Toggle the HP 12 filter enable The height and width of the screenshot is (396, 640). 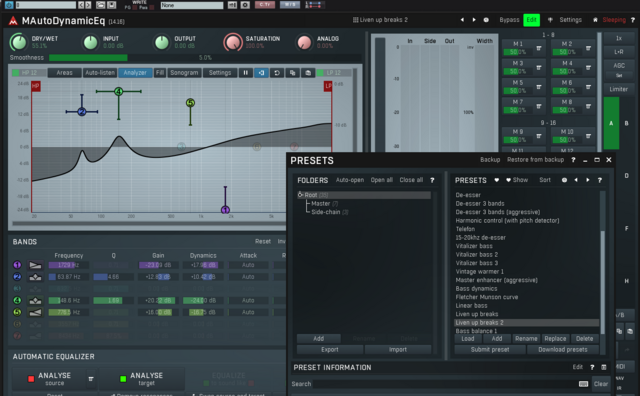(16, 73)
